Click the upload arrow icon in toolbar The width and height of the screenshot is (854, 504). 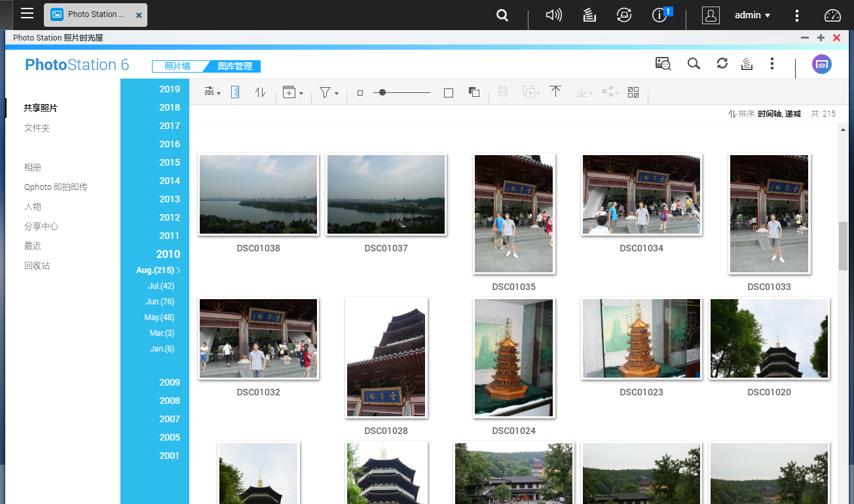[x=555, y=92]
